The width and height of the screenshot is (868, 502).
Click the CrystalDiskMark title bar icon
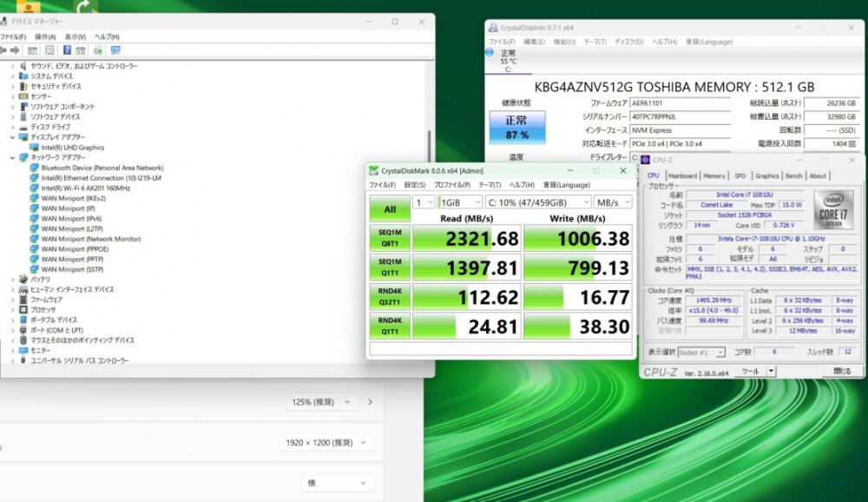click(x=374, y=170)
